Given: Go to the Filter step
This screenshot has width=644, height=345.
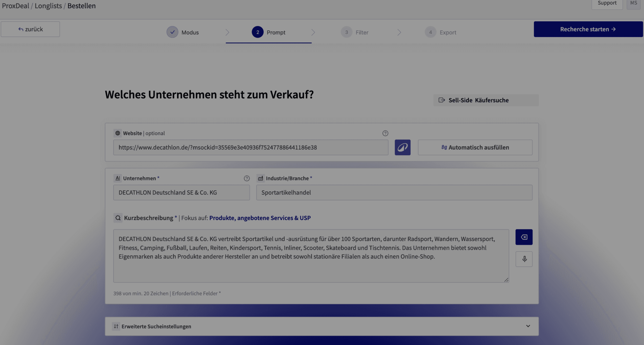Looking at the screenshot, I should [355, 32].
